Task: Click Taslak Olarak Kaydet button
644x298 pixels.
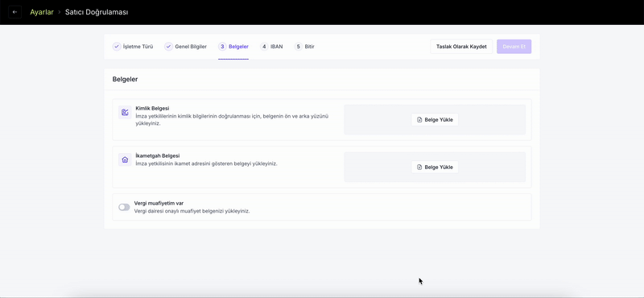Action: [x=461, y=47]
